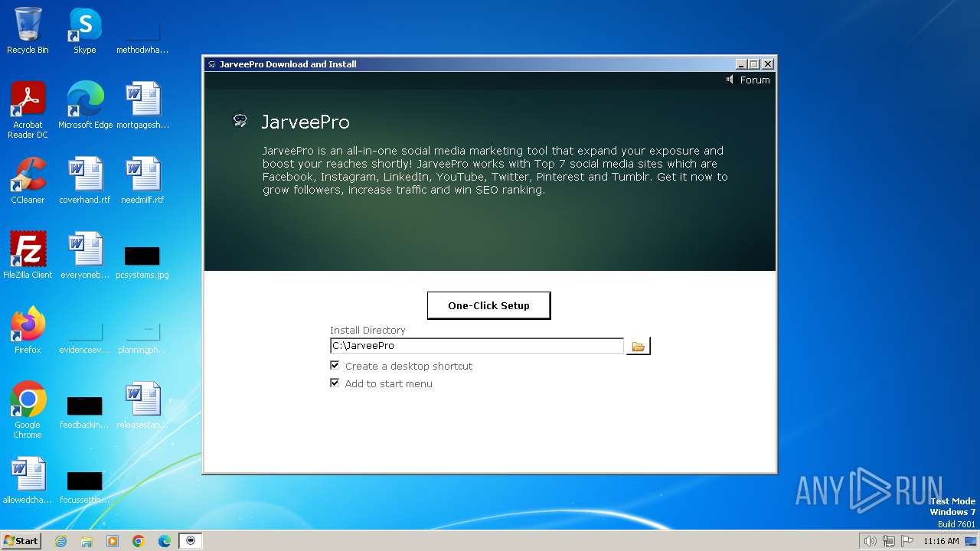Browse for install directory folder icon
The height and width of the screenshot is (551, 980).
coord(638,347)
